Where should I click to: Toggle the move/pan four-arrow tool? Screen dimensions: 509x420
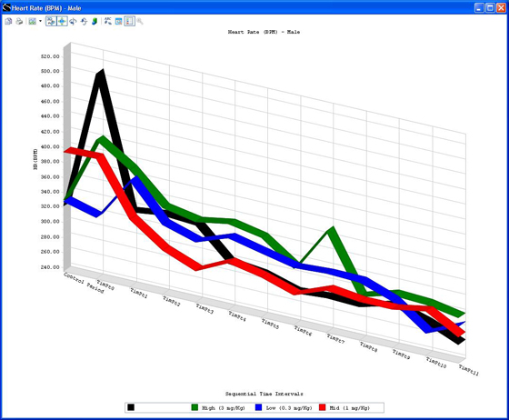pyautogui.click(x=62, y=22)
